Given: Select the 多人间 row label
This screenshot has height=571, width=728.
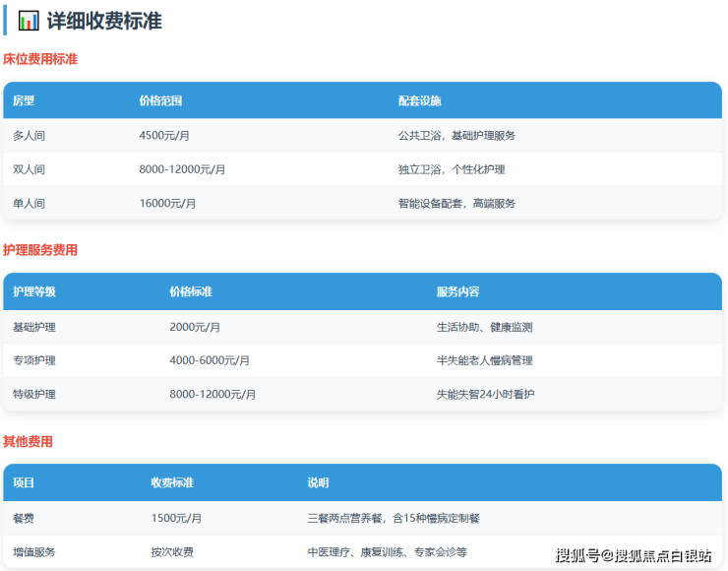Looking at the screenshot, I should click(x=29, y=135).
